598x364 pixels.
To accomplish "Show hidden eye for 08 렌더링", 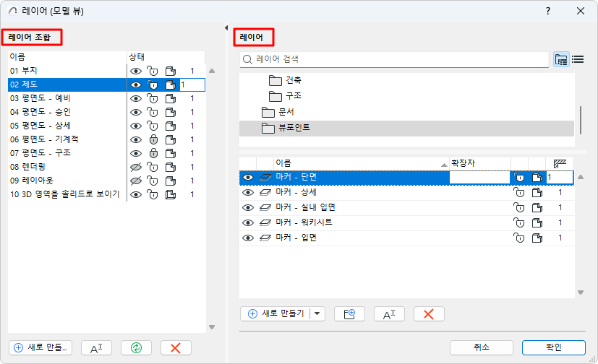I will (136, 167).
